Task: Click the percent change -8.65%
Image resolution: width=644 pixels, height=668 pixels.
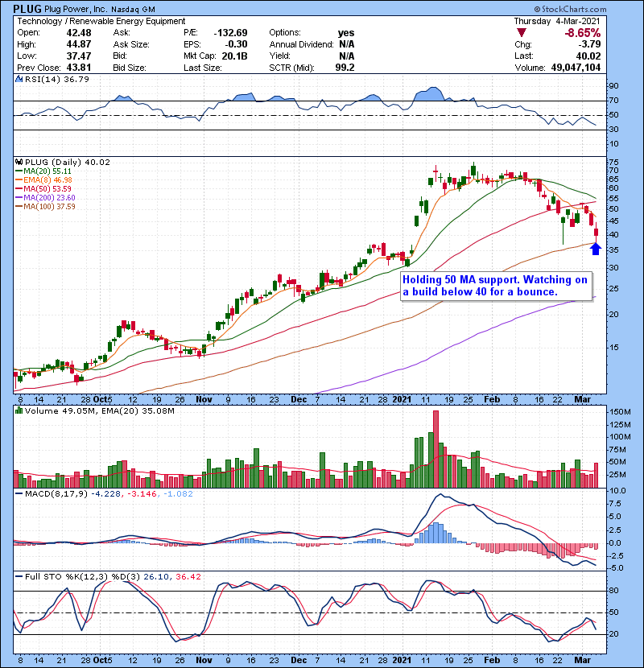Action: pyautogui.click(x=582, y=33)
